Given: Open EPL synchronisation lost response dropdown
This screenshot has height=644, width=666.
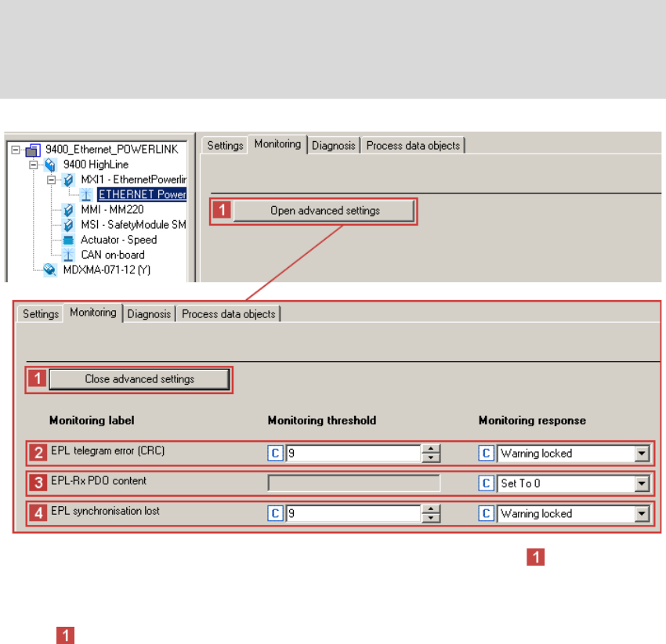Looking at the screenshot, I should [x=642, y=514].
